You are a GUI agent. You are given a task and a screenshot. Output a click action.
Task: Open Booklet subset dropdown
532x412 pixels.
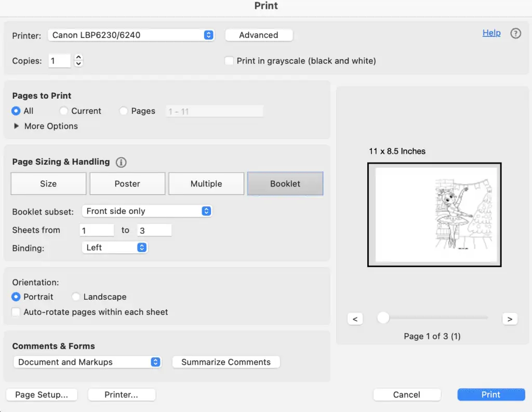tap(147, 211)
